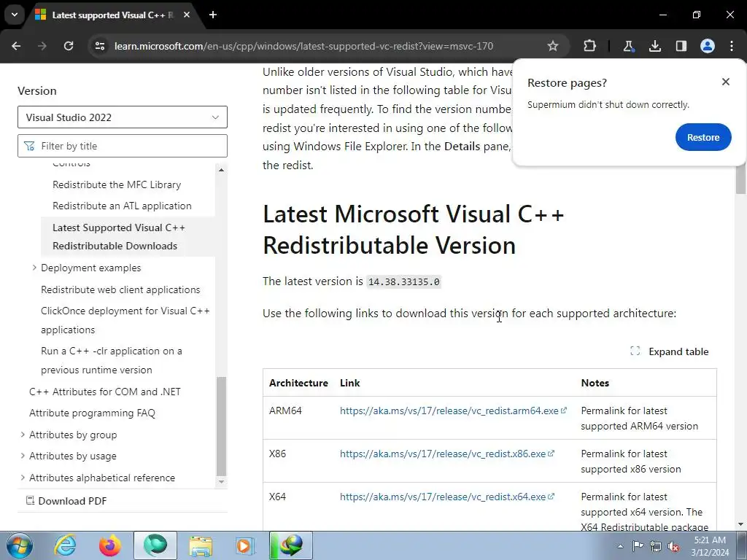Close the Latest supported Visual C++ tab
This screenshot has height=560, width=747.
tap(187, 15)
